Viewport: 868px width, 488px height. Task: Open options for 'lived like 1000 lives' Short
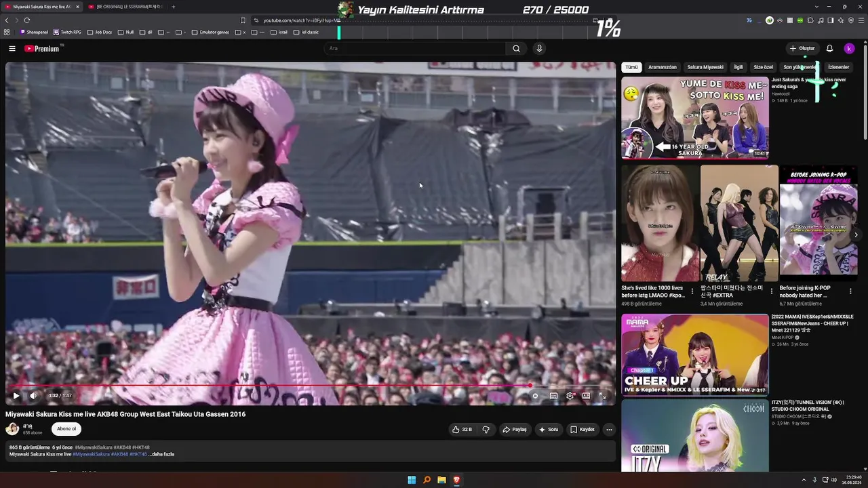coord(692,291)
